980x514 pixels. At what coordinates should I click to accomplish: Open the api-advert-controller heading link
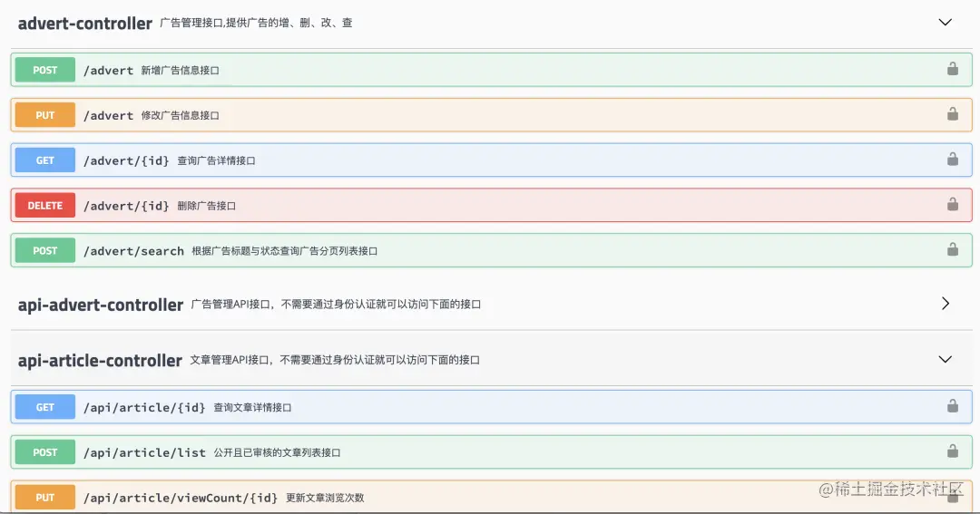coord(101,305)
